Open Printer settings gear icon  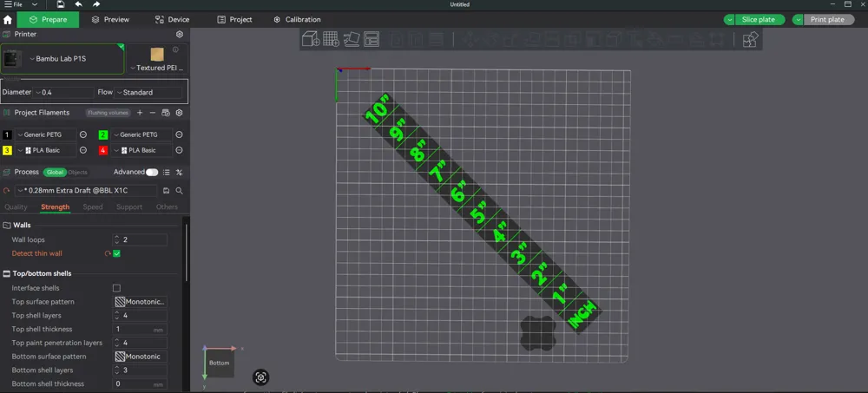180,35
